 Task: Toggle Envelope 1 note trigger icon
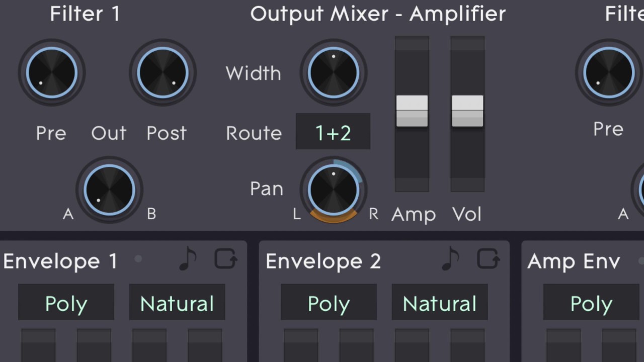point(187,259)
